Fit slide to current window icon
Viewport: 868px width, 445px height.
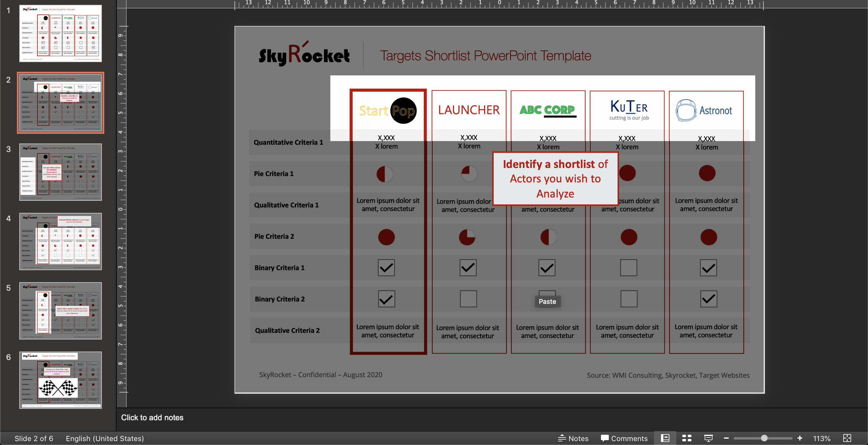[x=847, y=438]
